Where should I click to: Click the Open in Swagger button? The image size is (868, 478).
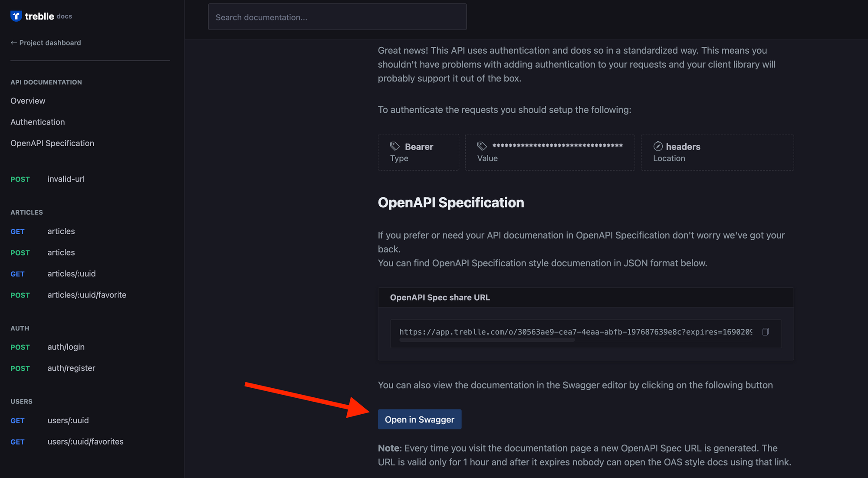pos(420,419)
